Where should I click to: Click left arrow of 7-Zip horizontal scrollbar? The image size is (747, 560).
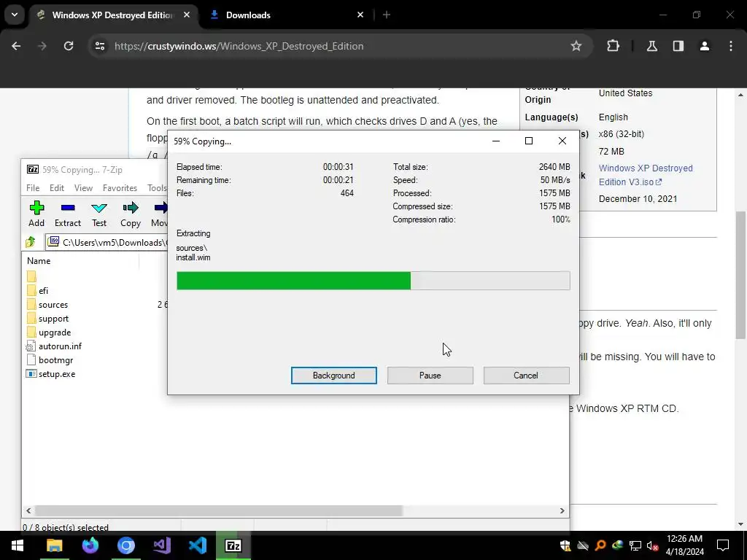click(x=28, y=510)
